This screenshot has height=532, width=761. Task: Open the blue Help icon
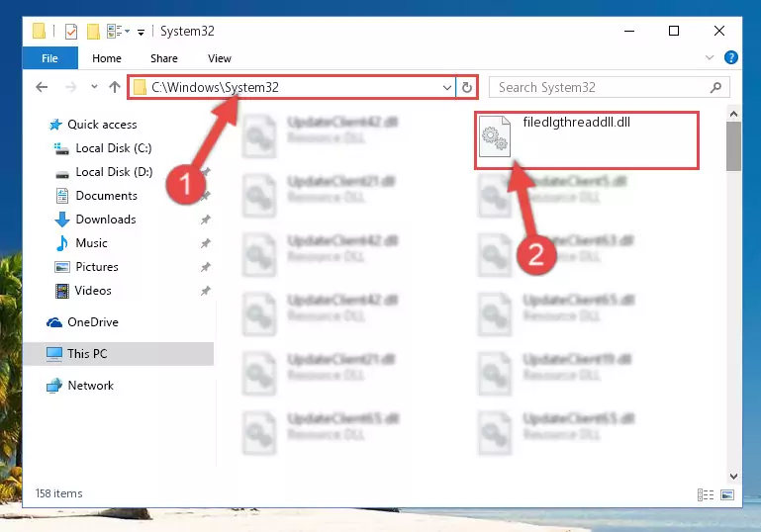pyautogui.click(x=731, y=57)
